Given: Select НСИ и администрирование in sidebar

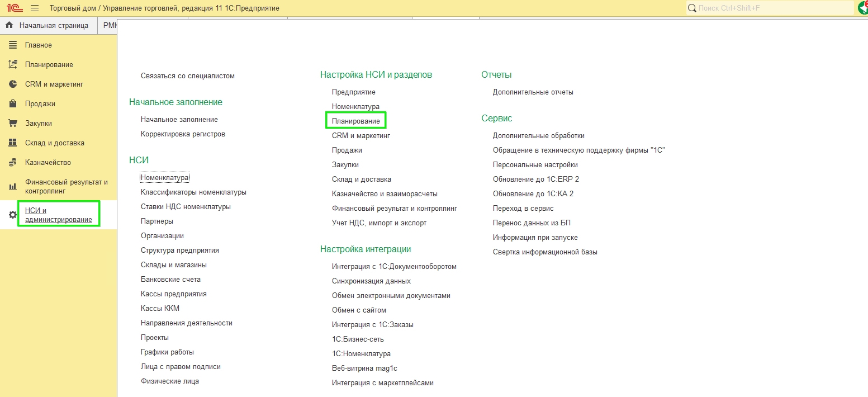Looking at the screenshot, I should [59, 215].
